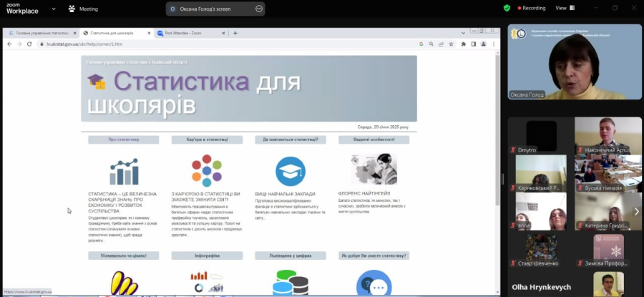The image size is (644, 297).
Task: Click the share page icon
Action: [441, 44]
